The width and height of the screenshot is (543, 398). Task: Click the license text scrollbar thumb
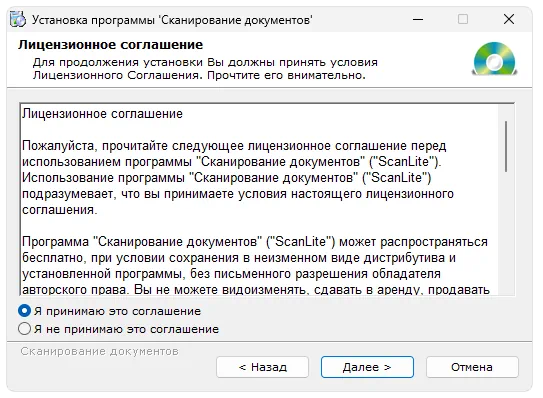coord(506,146)
